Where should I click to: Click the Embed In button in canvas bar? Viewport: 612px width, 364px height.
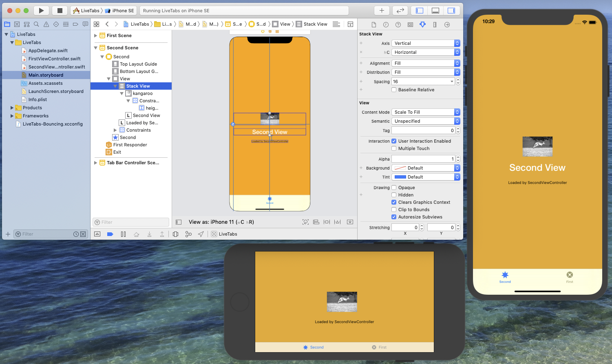point(350,222)
